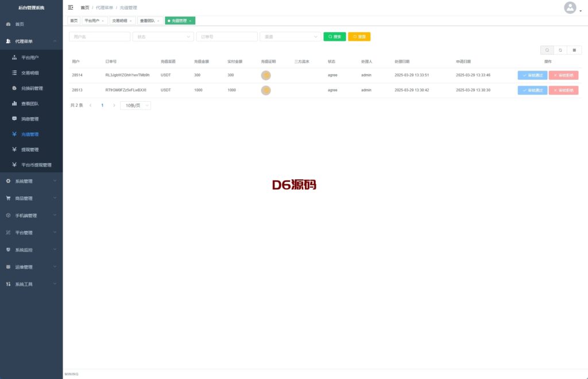
Task: Click the 系统监控 shield icon
Action: tap(8, 250)
